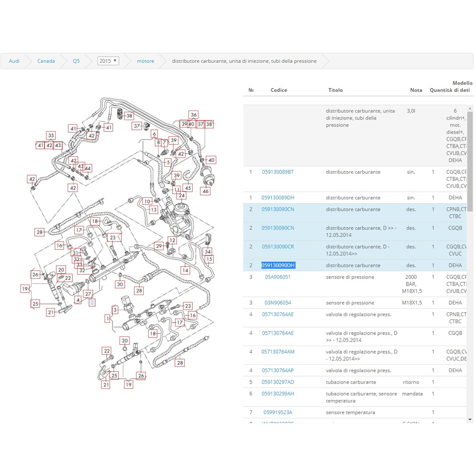Click diagram callout number 7
The width and height of the screenshot is (476, 476).
point(164,142)
